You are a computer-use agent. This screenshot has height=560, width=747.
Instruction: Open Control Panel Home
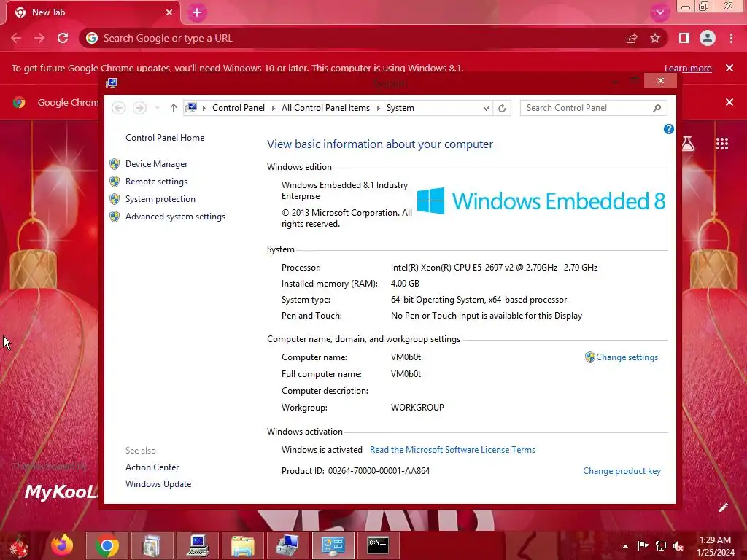pyautogui.click(x=165, y=138)
